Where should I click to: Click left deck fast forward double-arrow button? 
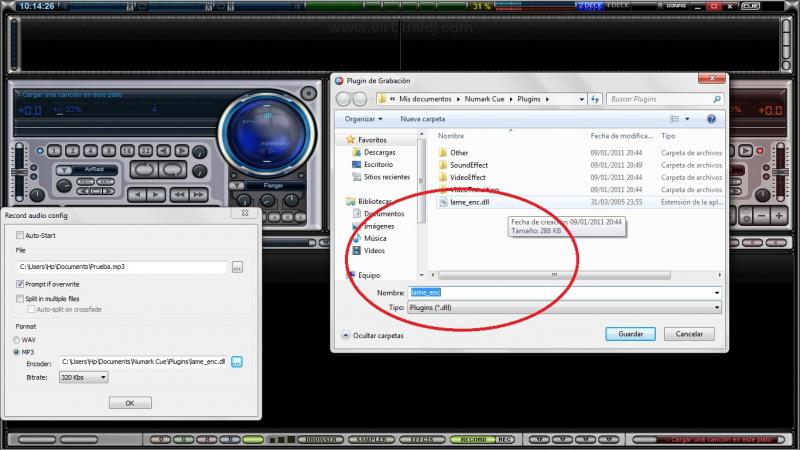coord(198,194)
